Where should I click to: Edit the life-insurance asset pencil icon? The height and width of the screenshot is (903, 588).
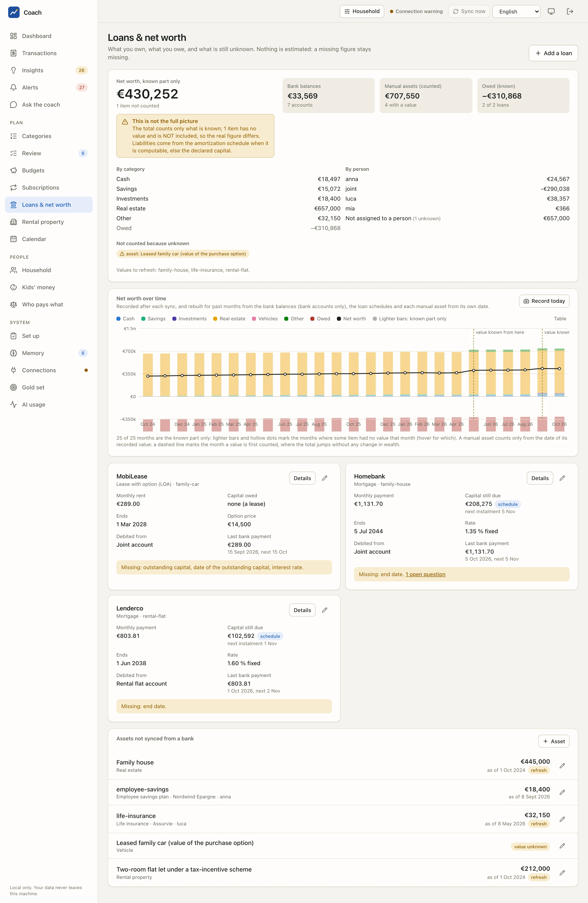coord(562,819)
